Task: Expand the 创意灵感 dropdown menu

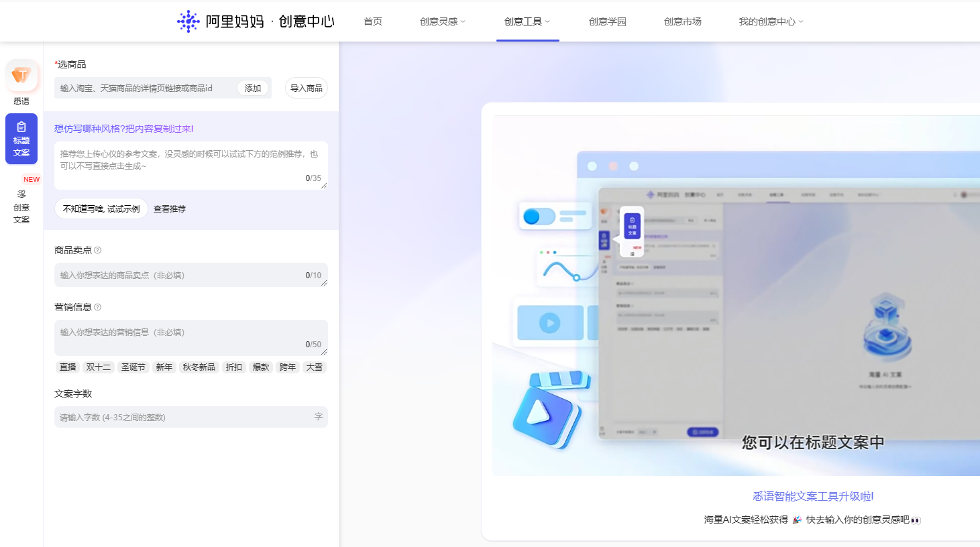Action: [442, 21]
